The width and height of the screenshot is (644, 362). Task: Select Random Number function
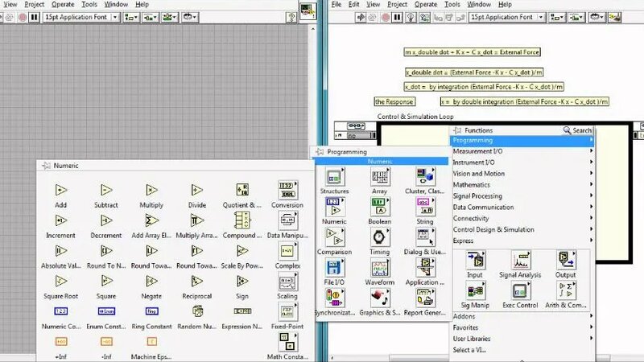pyautogui.click(x=197, y=311)
